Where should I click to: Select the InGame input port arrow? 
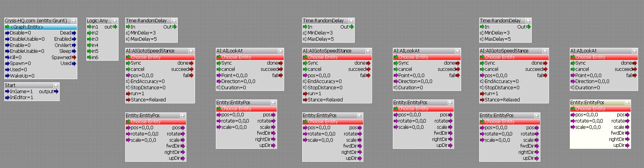(x=7, y=92)
